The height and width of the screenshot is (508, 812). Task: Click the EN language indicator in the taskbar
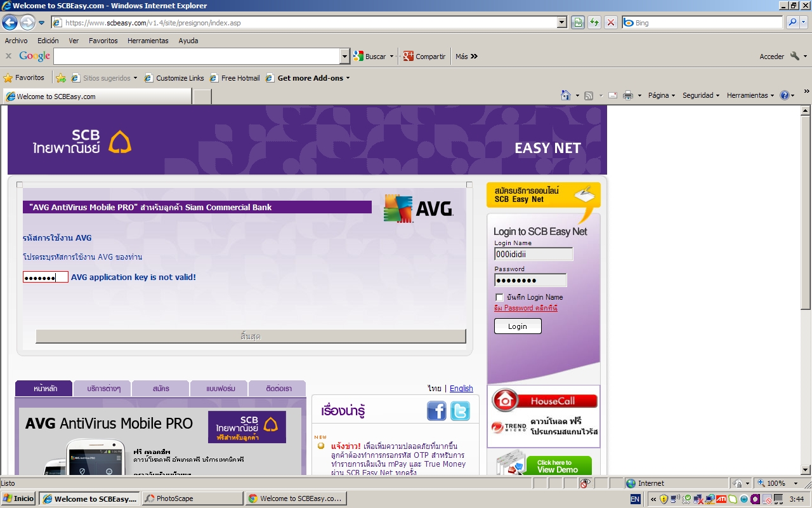635,498
